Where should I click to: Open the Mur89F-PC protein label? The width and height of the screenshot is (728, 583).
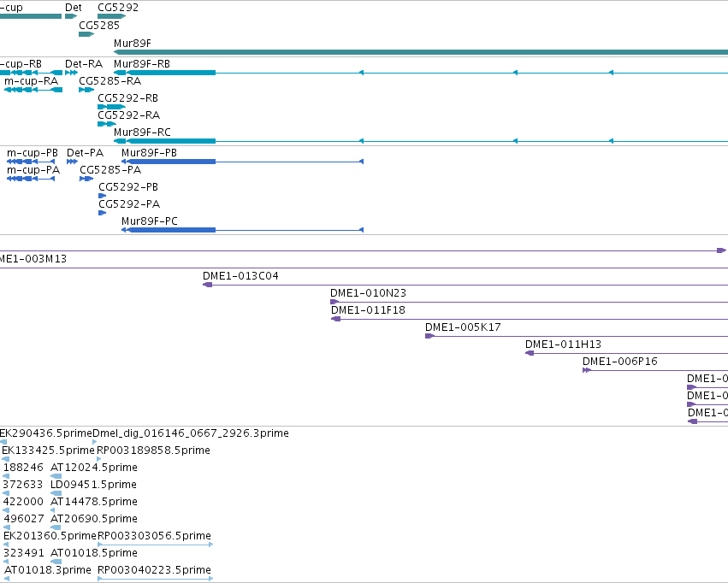click(x=150, y=221)
